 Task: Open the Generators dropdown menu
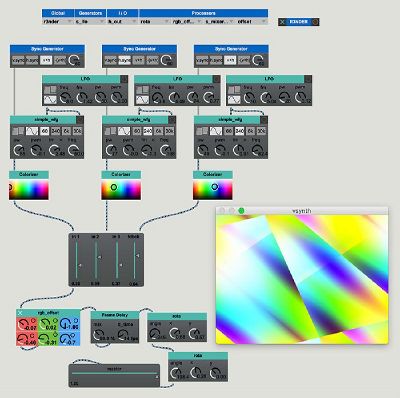90,21
